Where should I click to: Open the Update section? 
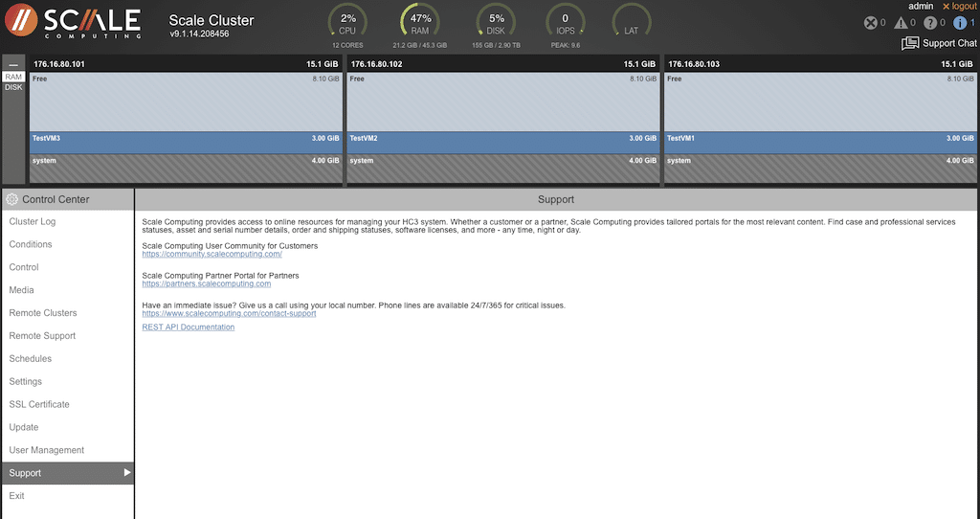[x=68, y=427]
